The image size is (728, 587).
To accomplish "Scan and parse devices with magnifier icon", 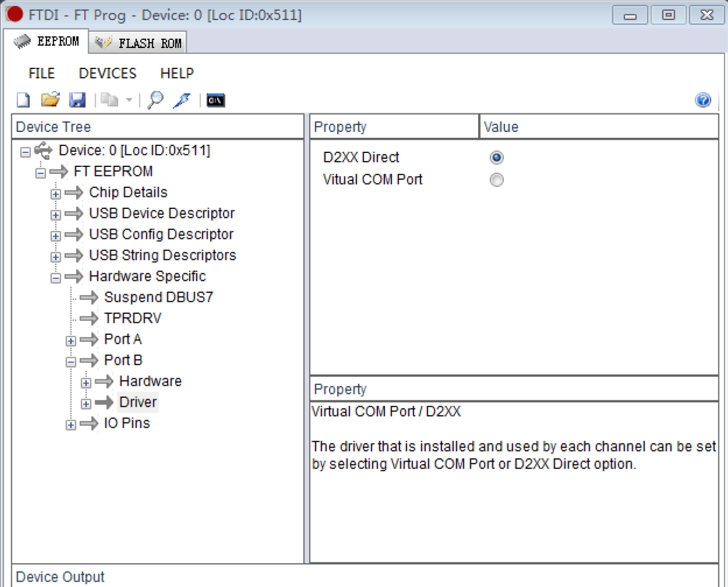I will point(155,100).
